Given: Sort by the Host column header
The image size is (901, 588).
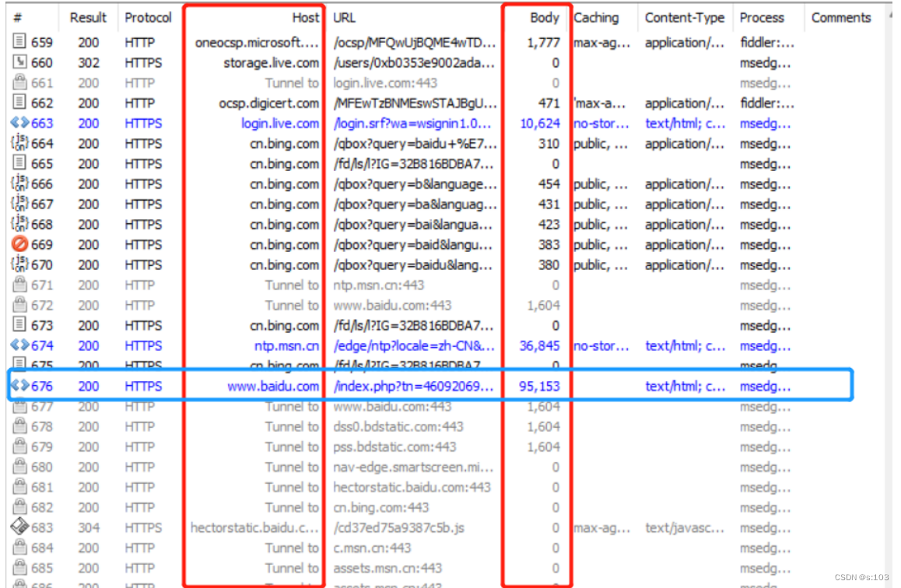Looking at the screenshot, I should pyautogui.click(x=305, y=18).
